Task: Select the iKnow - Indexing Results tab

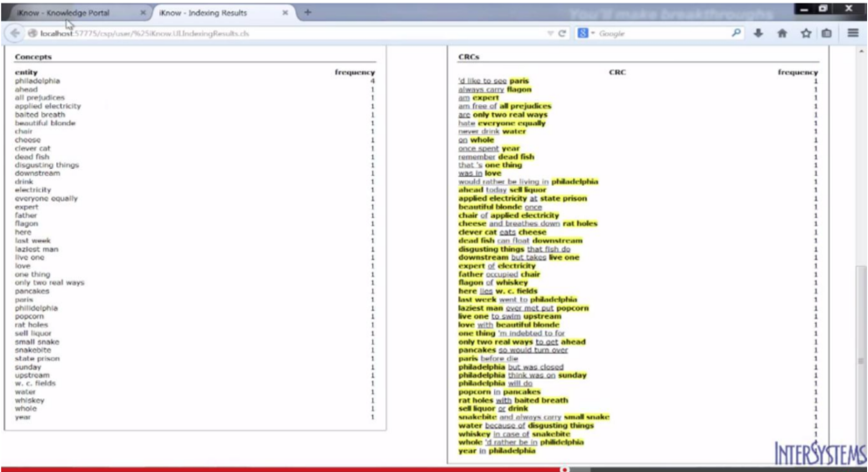Action: tap(203, 13)
